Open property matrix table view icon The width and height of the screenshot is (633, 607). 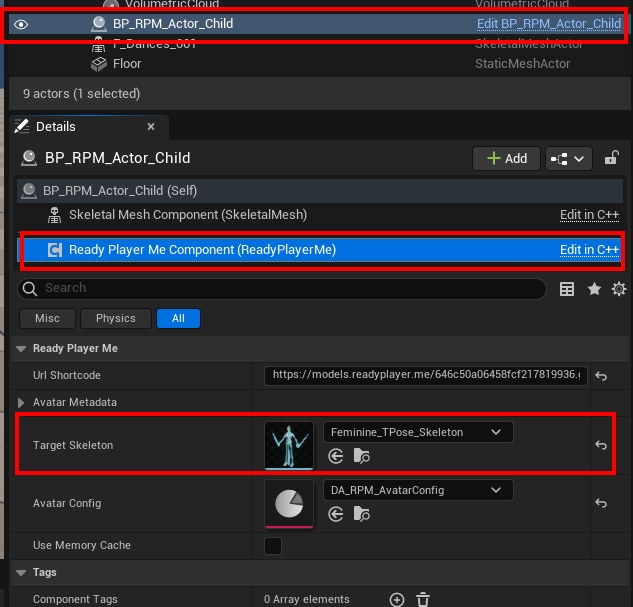click(x=567, y=289)
